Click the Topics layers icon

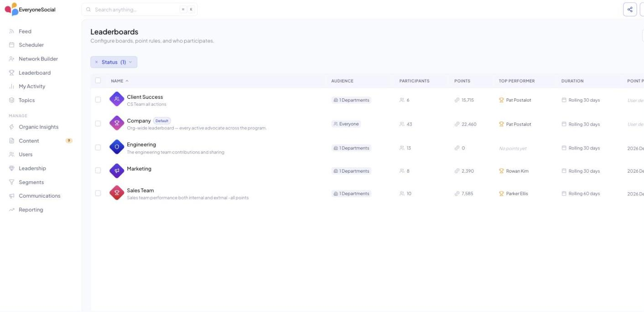click(x=12, y=100)
